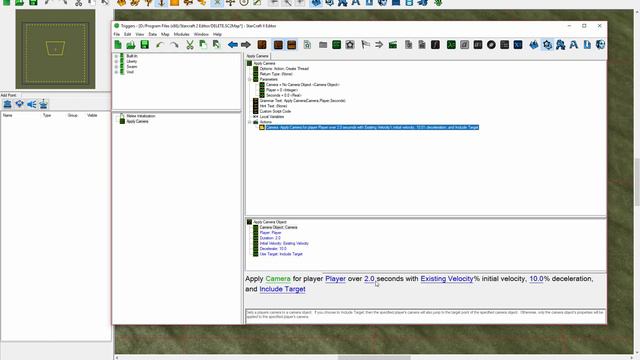This screenshot has height=360, width=640.
Task: Expand the Built-In library node
Action: pyautogui.click(x=116, y=56)
